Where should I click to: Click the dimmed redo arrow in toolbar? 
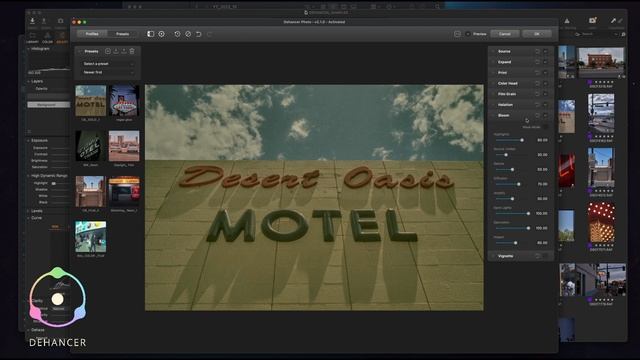tap(209, 34)
